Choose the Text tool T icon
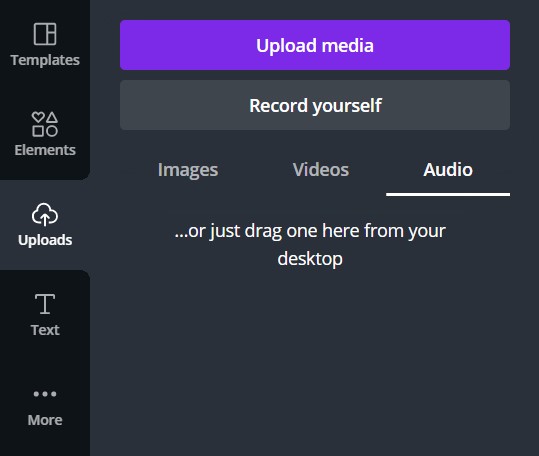The width and height of the screenshot is (539, 456). [45, 304]
